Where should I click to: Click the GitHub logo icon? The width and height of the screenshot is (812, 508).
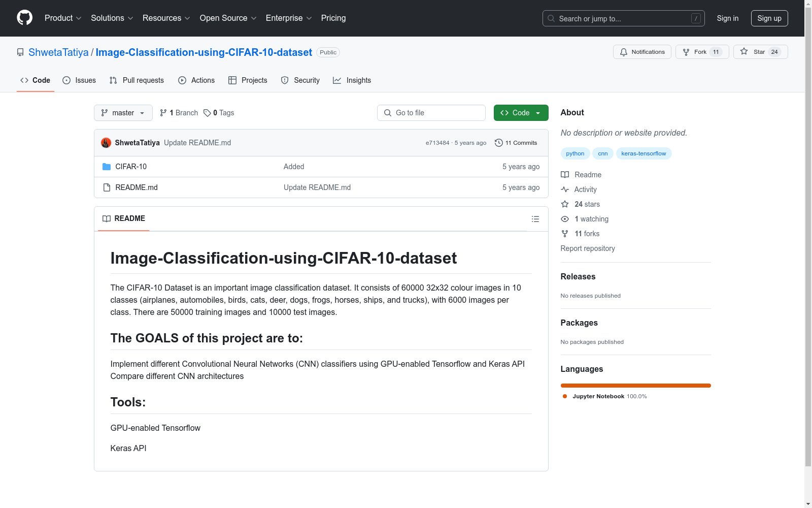pos(24,18)
